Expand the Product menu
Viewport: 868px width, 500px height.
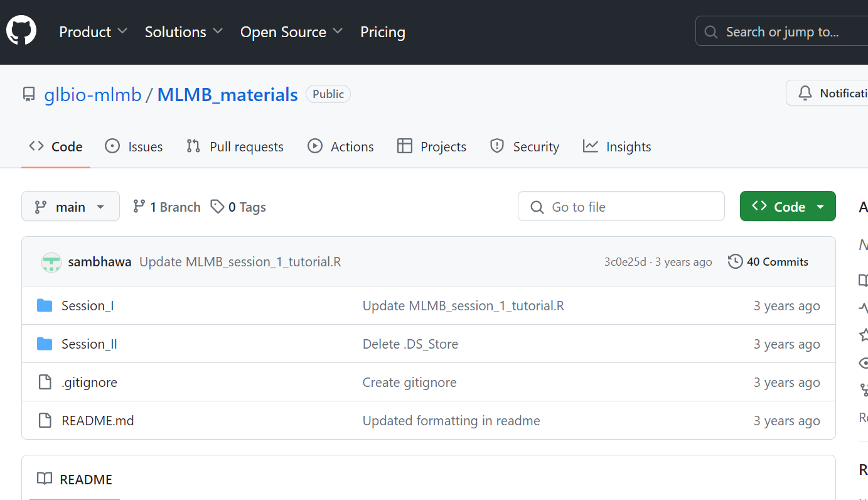93,32
